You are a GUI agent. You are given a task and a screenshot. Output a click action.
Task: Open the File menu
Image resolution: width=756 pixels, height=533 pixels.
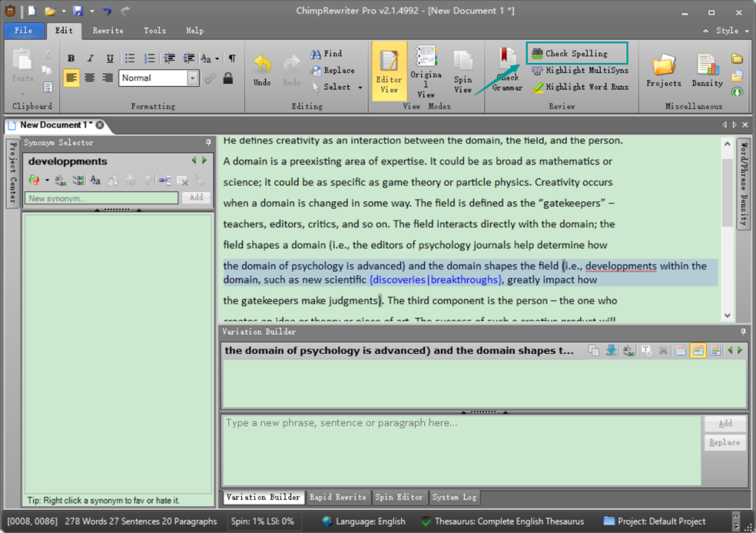click(x=23, y=30)
